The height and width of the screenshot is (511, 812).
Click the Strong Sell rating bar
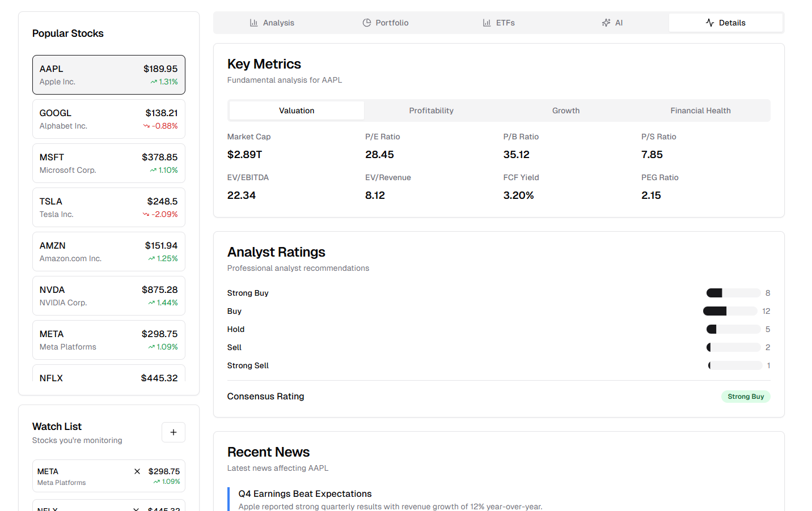(735, 365)
